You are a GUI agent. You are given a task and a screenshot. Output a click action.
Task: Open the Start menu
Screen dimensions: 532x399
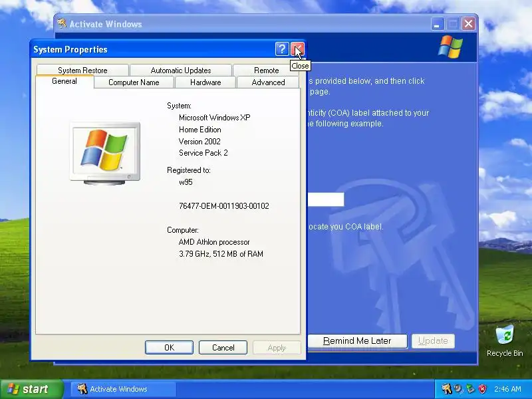point(31,389)
